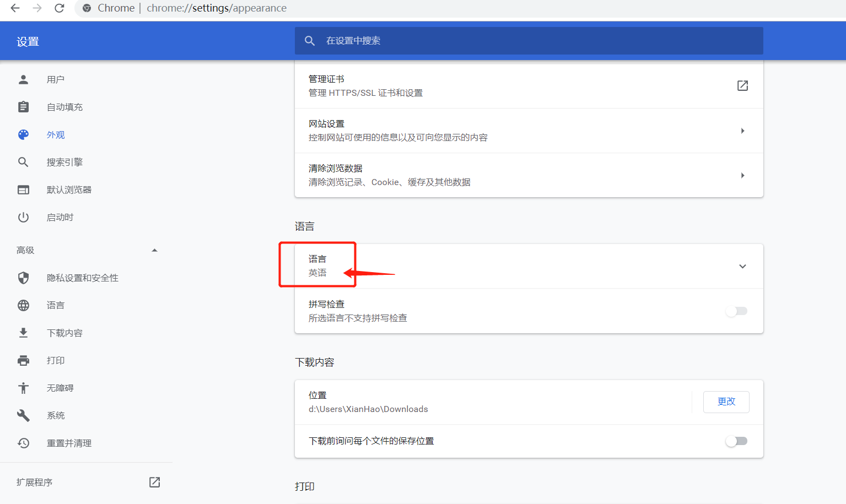The image size is (846, 504).
Task: Select 默认浏览器 in the sidebar
Action: tap(69, 190)
